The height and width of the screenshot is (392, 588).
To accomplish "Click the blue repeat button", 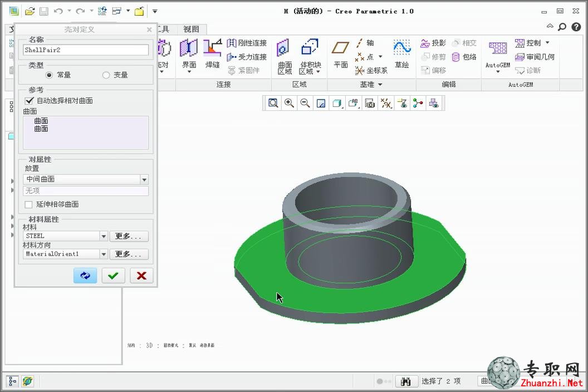I will click(x=85, y=276).
